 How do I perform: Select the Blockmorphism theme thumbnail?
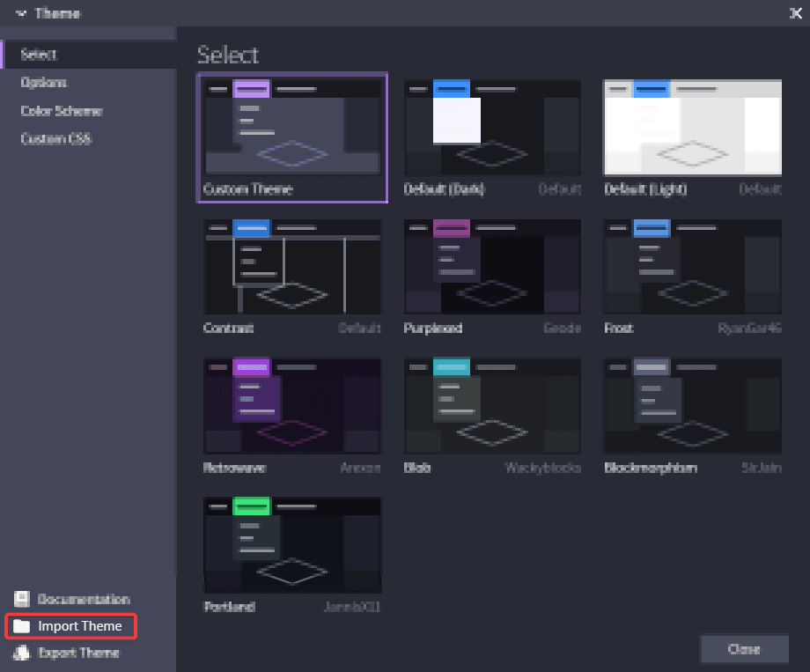692,406
